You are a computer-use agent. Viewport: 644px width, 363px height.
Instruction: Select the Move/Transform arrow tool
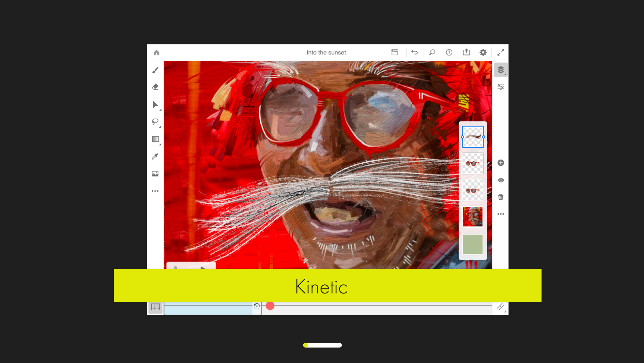pos(155,105)
